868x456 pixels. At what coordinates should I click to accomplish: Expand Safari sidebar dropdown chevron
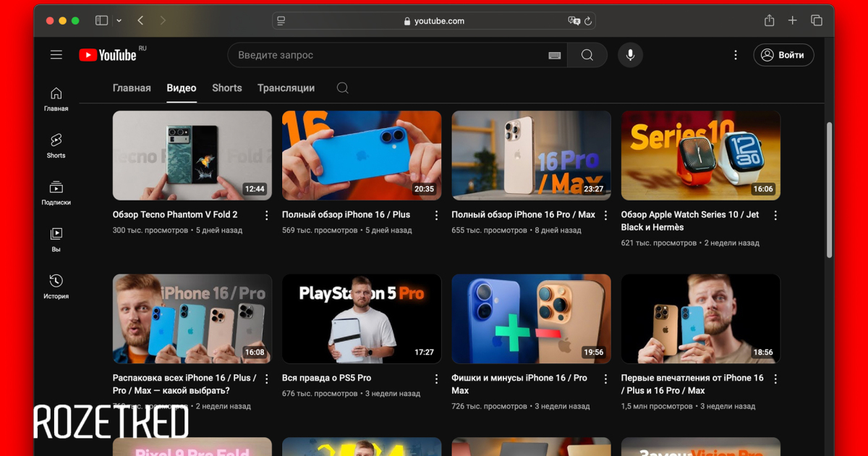(119, 21)
